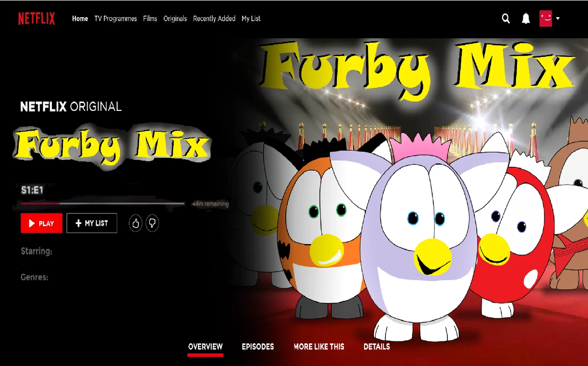Image resolution: width=588 pixels, height=366 pixels.
Task: Click the play triangle icon
Action: point(30,223)
